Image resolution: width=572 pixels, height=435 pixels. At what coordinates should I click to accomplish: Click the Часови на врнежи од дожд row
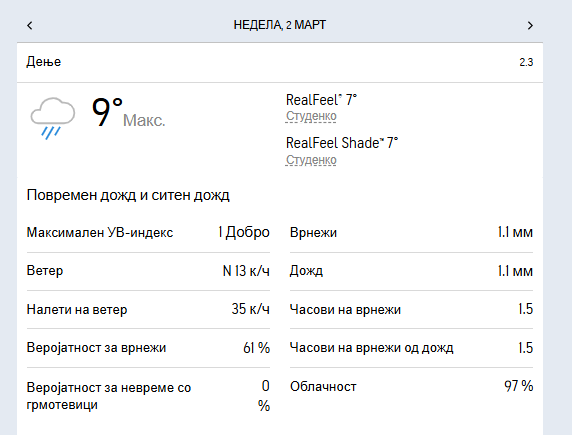pyautogui.click(x=411, y=347)
